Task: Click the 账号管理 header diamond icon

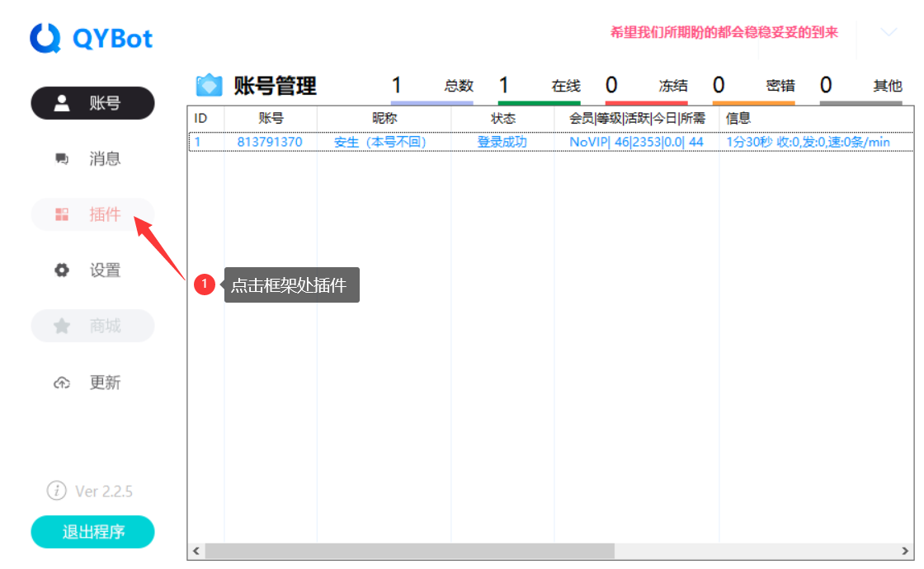Action: pyautogui.click(x=209, y=85)
